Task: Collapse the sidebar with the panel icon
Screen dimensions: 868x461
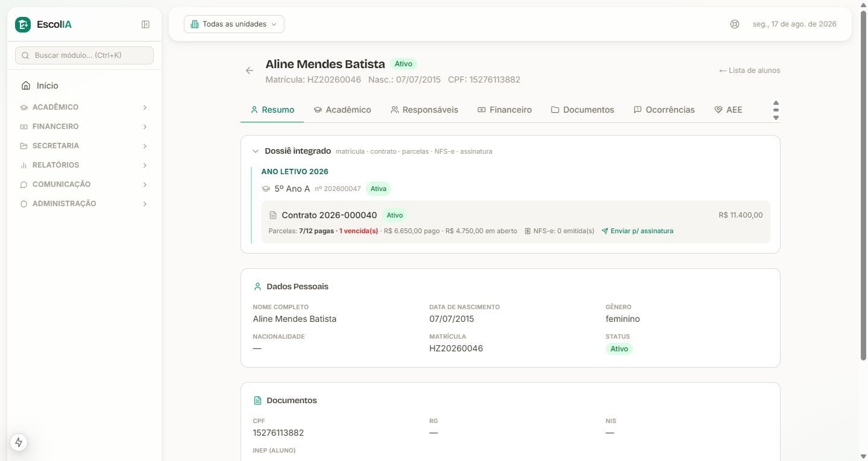Action: click(145, 24)
